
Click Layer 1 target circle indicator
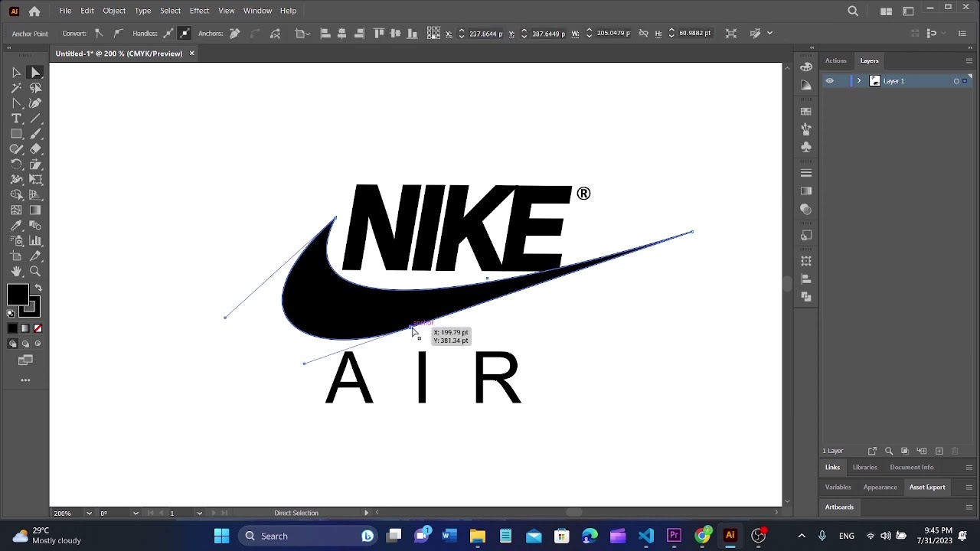click(x=956, y=80)
